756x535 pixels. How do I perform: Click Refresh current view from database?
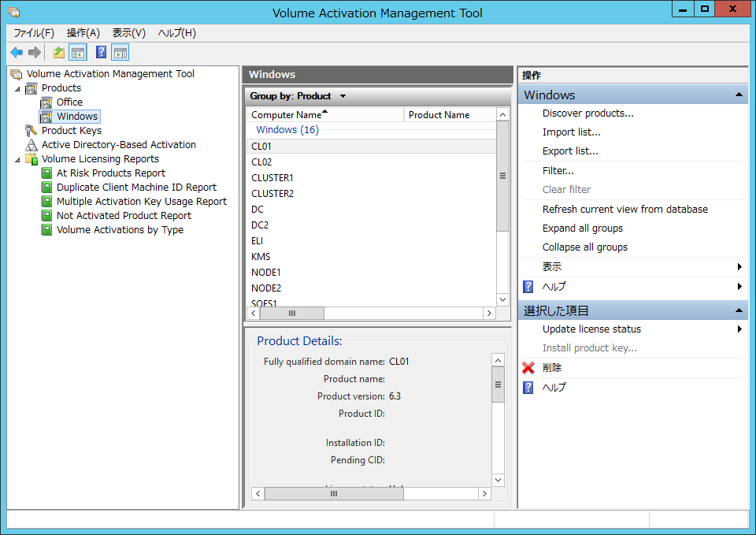tap(624, 210)
